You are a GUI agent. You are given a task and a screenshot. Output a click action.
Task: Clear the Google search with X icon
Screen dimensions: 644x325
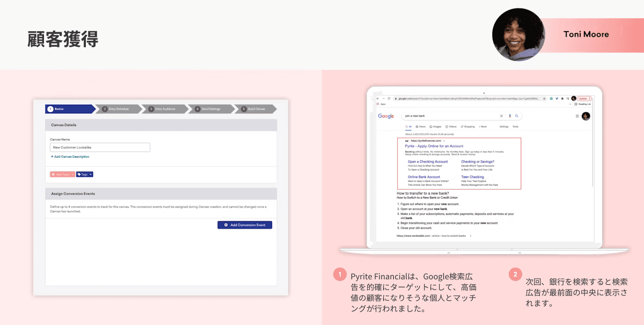502,115
